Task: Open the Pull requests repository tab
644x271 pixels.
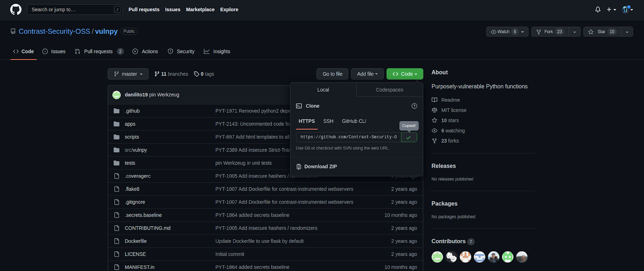Action: (99, 51)
